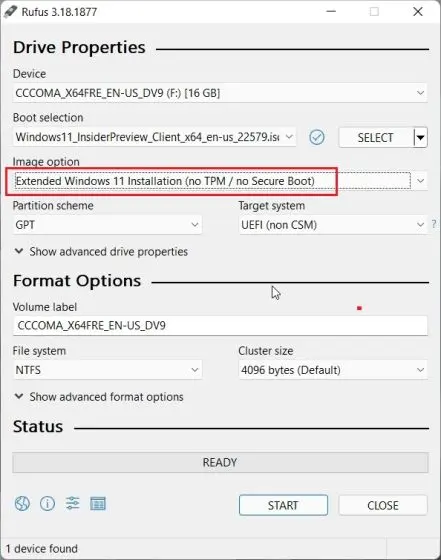441x560 pixels.
Task: Open the About info icon
Action: click(x=47, y=504)
